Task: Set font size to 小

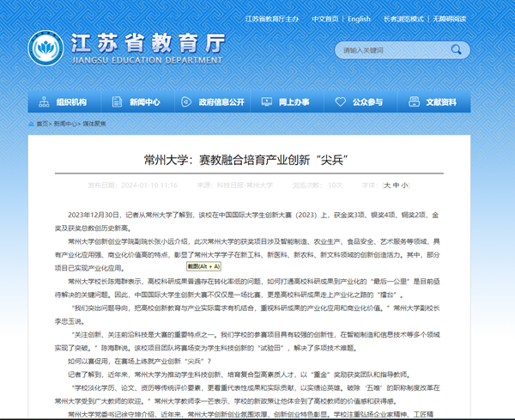Action: pyautogui.click(x=404, y=186)
